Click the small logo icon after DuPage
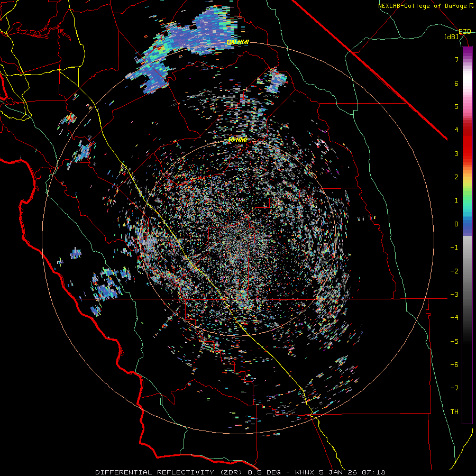 471,6
